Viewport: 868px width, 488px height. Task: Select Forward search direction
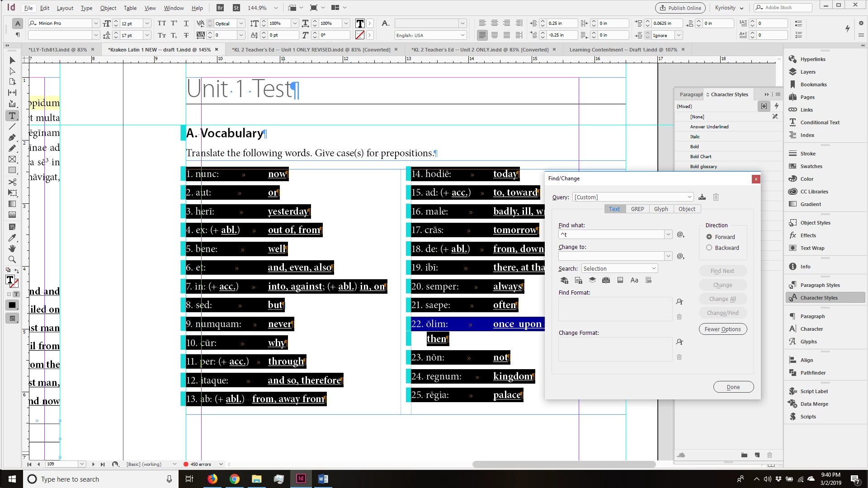tap(709, 237)
